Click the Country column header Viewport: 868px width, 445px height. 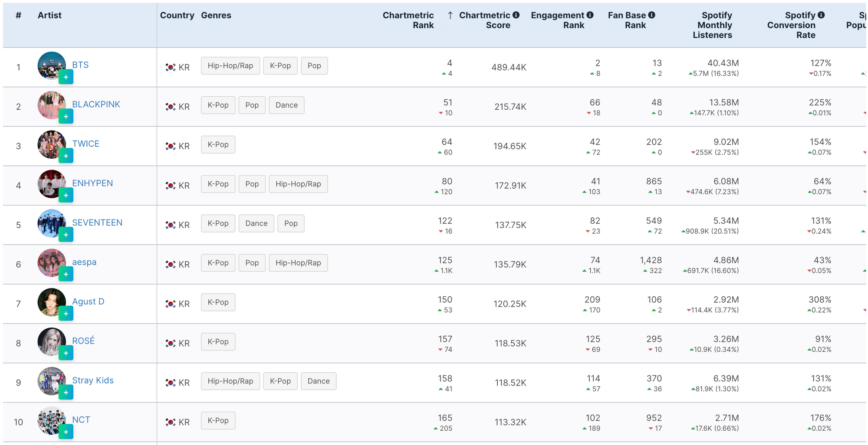point(177,16)
